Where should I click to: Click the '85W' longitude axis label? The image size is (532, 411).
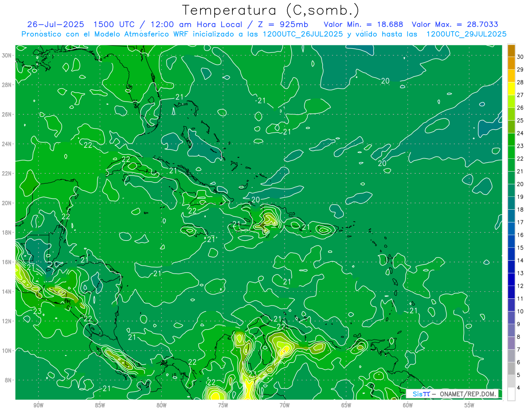[x=100, y=405]
